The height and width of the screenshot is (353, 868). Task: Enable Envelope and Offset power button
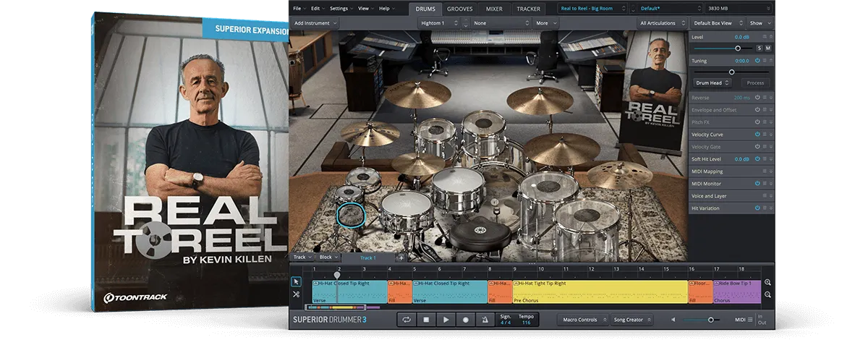click(x=758, y=110)
